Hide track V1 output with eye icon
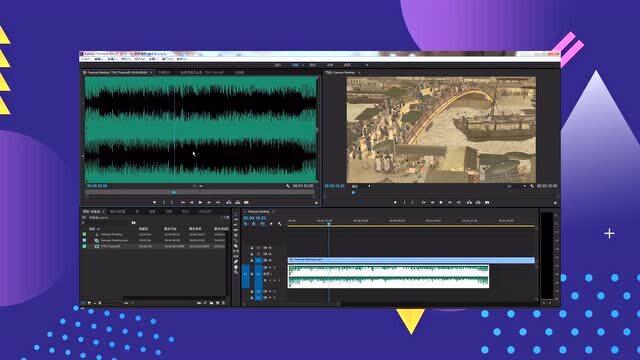Image resolution: width=640 pixels, height=360 pixels. tap(269, 260)
